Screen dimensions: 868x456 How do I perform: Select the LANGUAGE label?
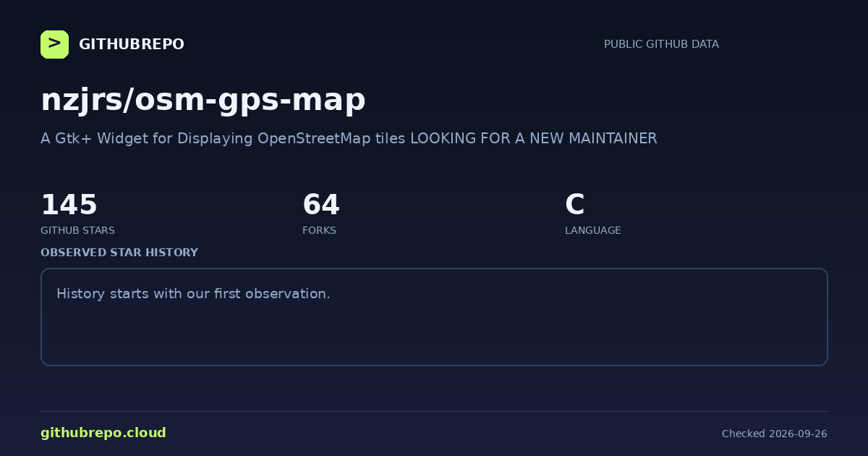tap(593, 230)
